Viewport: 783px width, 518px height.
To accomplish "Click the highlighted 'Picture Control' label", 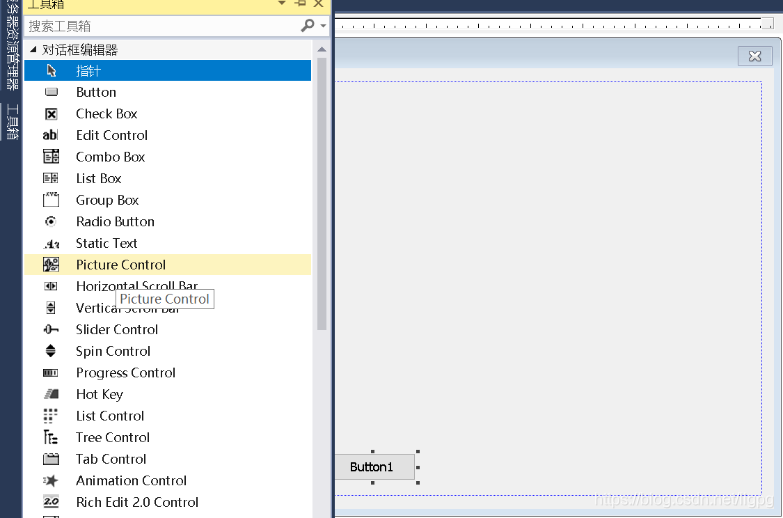I will [x=121, y=264].
